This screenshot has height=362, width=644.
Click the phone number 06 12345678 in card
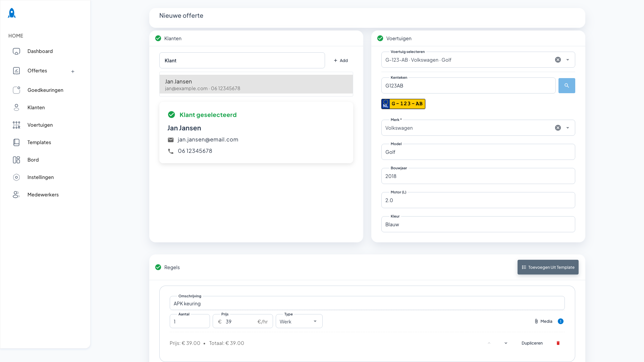pyautogui.click(x=195, y=151)
